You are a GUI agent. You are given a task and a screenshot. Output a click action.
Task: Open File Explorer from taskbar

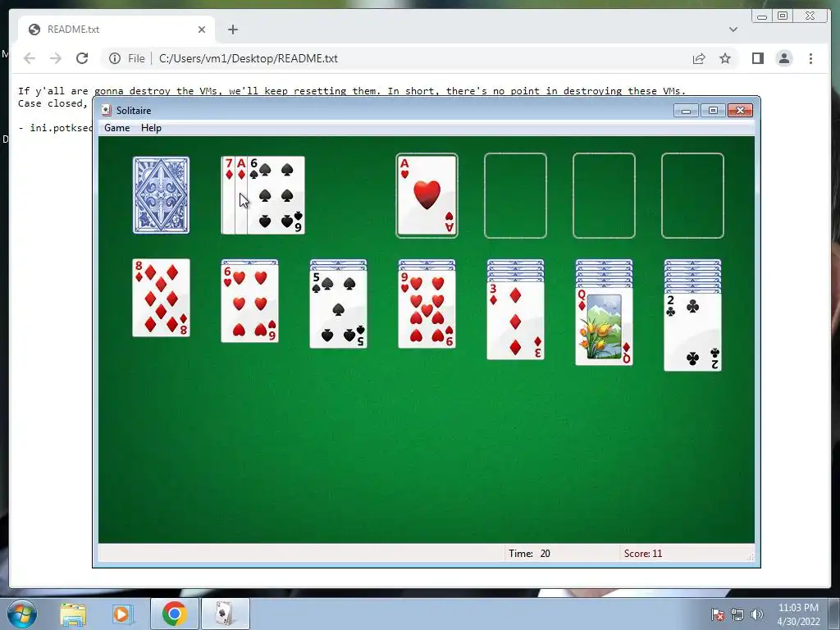(73, 614)
